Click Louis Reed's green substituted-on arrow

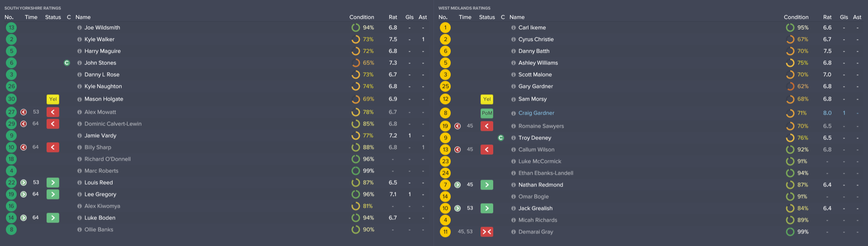point(53,183)
